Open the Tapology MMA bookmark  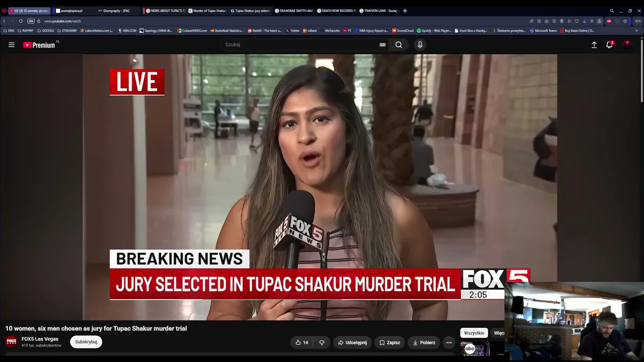(x=156, y=31)
